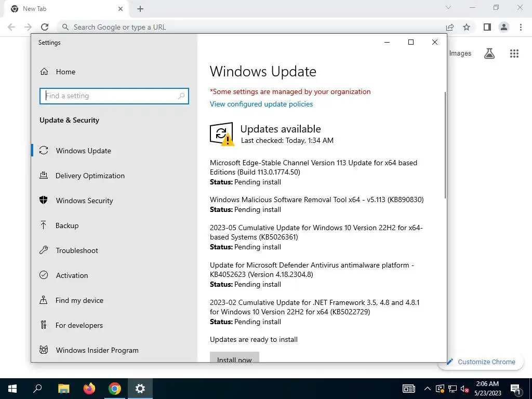Viewport: 532px width, 399px height.
Task: Open Google Search Labs flask icon
Action: click(x=489, y=54)
